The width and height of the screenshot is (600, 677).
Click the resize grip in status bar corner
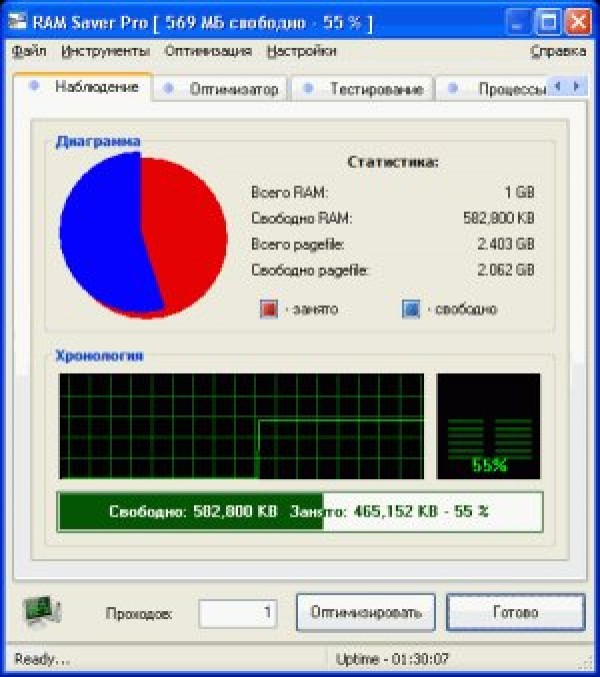(x=586, y=663)
